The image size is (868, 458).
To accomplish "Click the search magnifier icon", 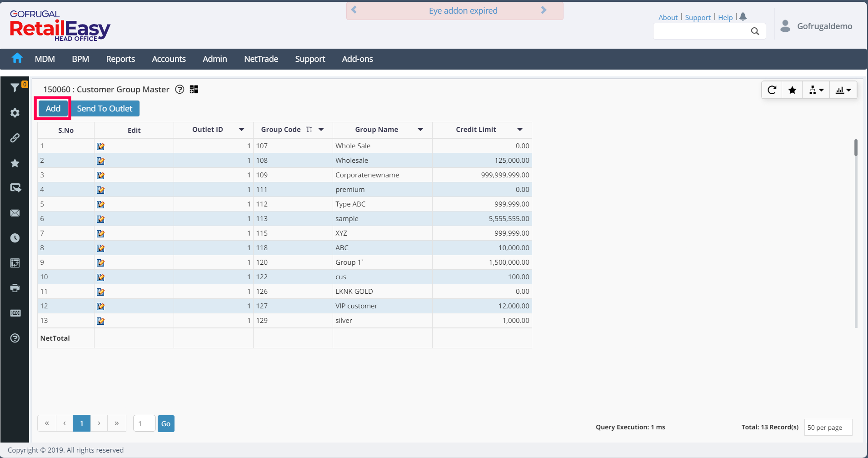I will (x=755, y=31).
